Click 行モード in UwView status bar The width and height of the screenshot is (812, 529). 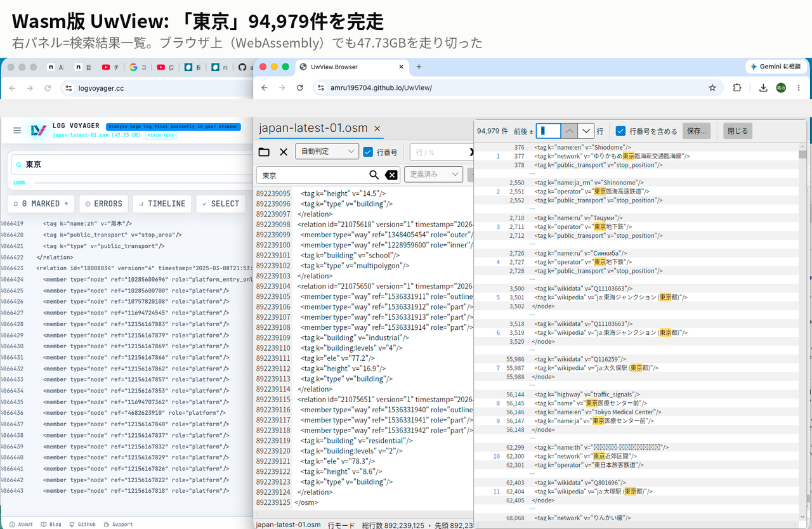(x=341, y=525)
